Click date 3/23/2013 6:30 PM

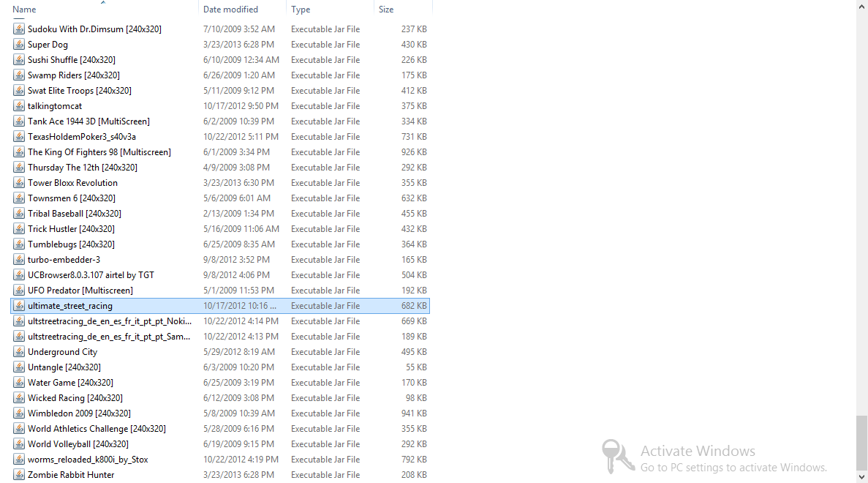[238, 183]
